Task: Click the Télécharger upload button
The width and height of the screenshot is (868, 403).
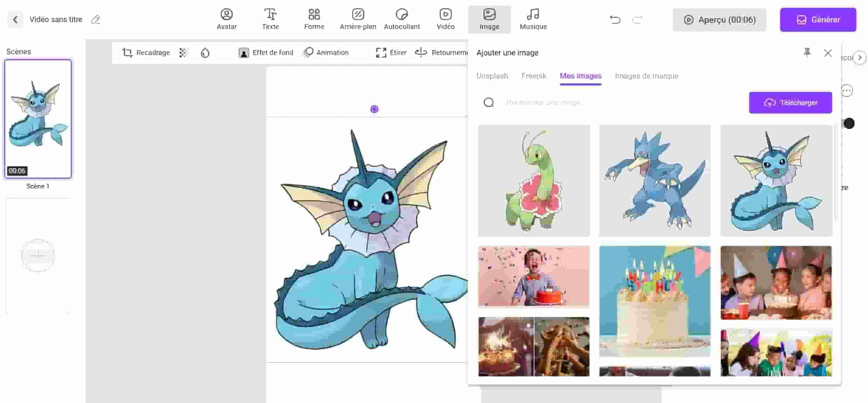Action: [790, 102]
